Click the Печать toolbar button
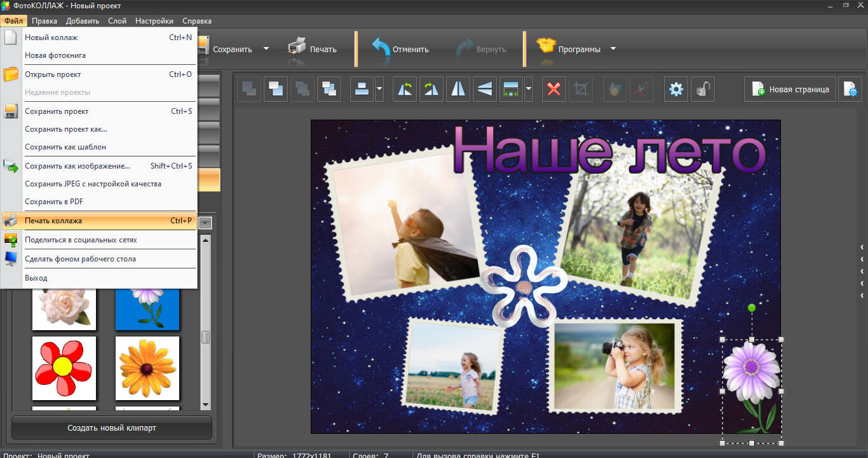 (x=312, y=49)
